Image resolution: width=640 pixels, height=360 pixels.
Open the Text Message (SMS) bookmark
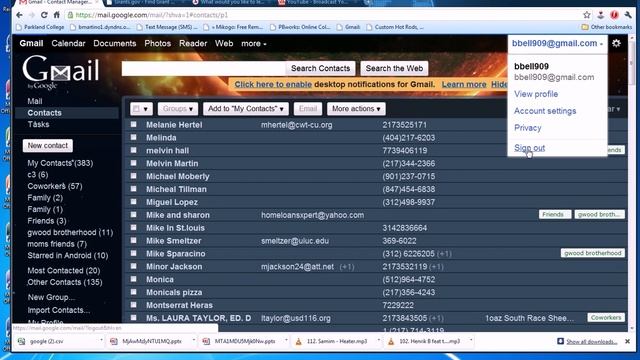pyautogui.click(x=167, y=27)
